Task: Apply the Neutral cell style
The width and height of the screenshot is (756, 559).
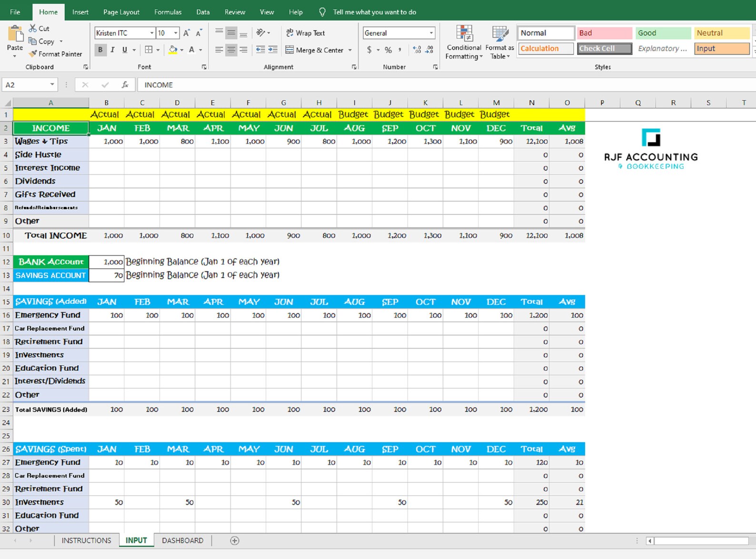Action: coord(722,33)
